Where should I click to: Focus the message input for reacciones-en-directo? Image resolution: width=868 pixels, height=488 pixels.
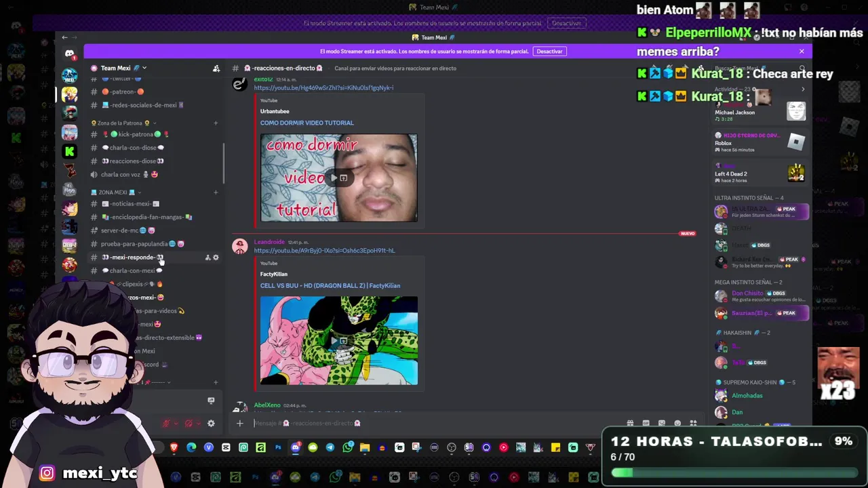pos(434,424)
